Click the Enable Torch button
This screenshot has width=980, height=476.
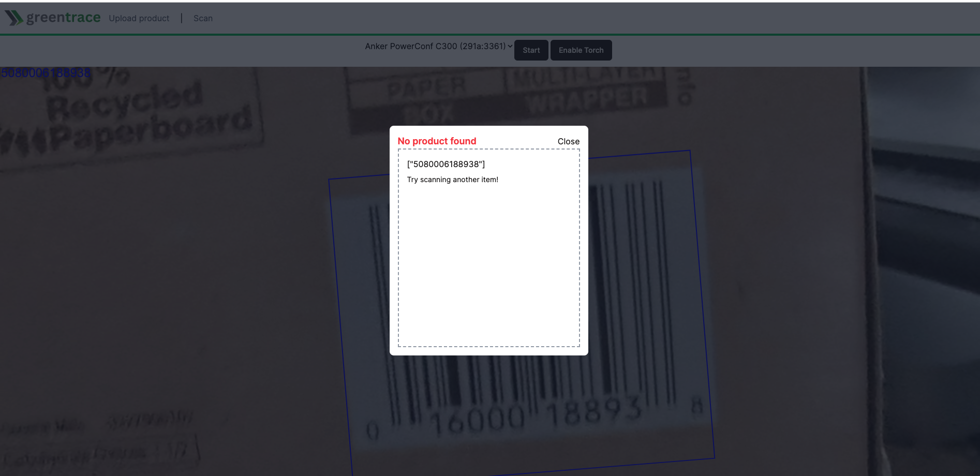[x=581, y=50]
